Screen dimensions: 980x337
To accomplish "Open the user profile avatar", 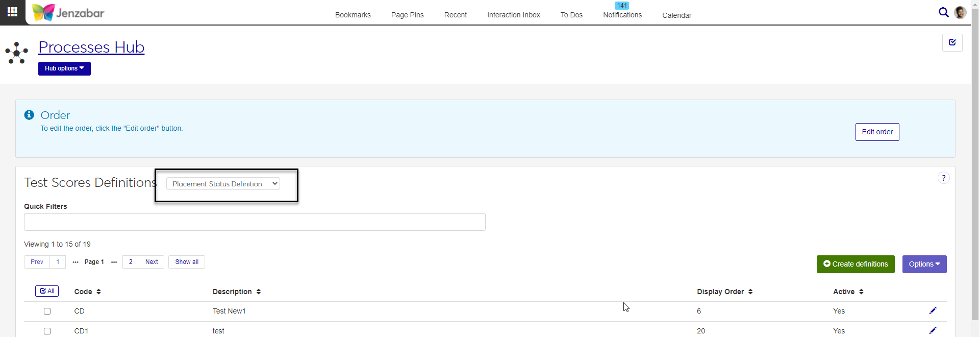I will [x=960, y=12].
